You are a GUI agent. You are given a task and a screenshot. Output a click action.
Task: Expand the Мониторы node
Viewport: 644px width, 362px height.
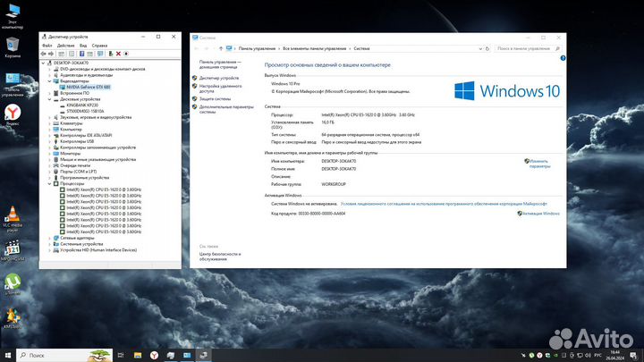click(50, 154)
